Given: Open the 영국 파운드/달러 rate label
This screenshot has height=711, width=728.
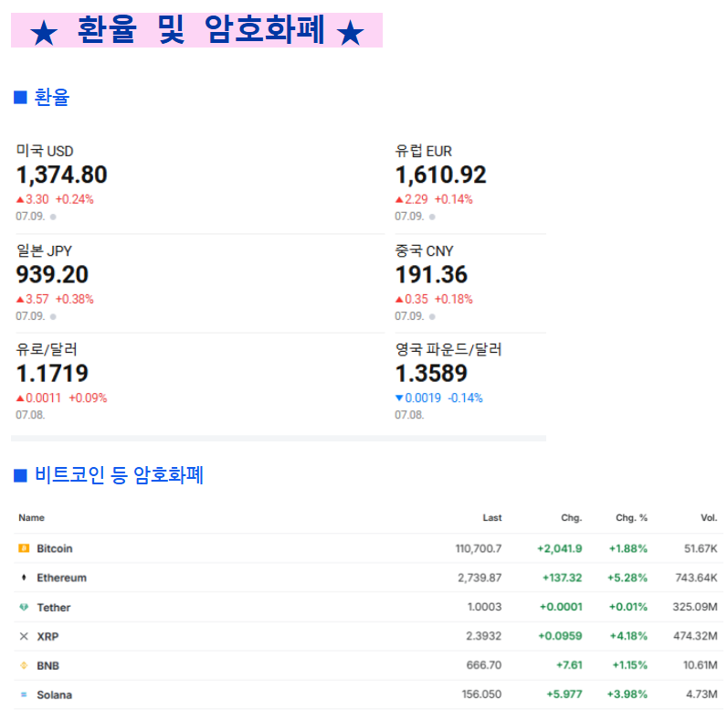Looking at the screenshot, I should [448, 349].
